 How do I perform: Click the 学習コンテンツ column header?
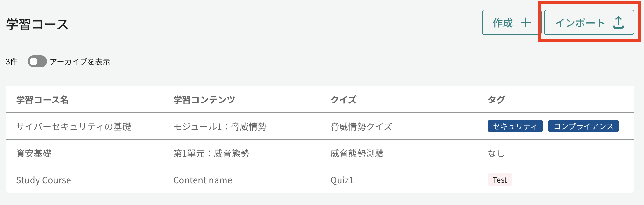[204, 100]
